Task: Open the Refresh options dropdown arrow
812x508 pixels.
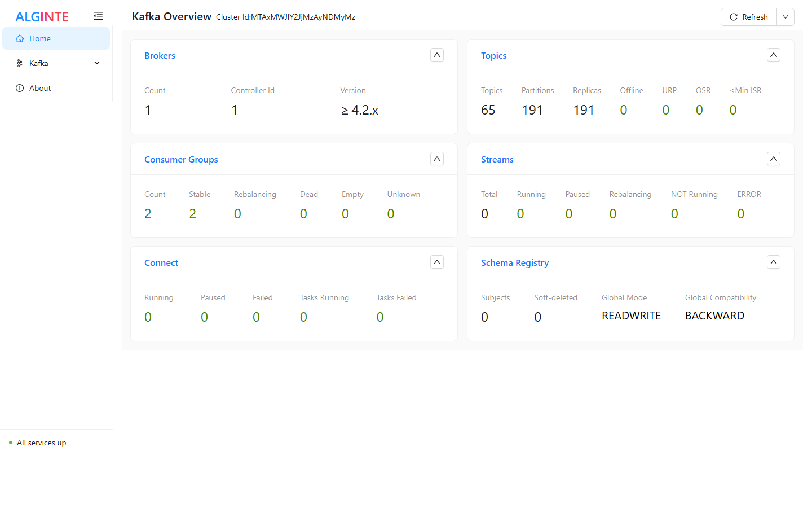Action: pyautogui.click(x=785, y=17)
